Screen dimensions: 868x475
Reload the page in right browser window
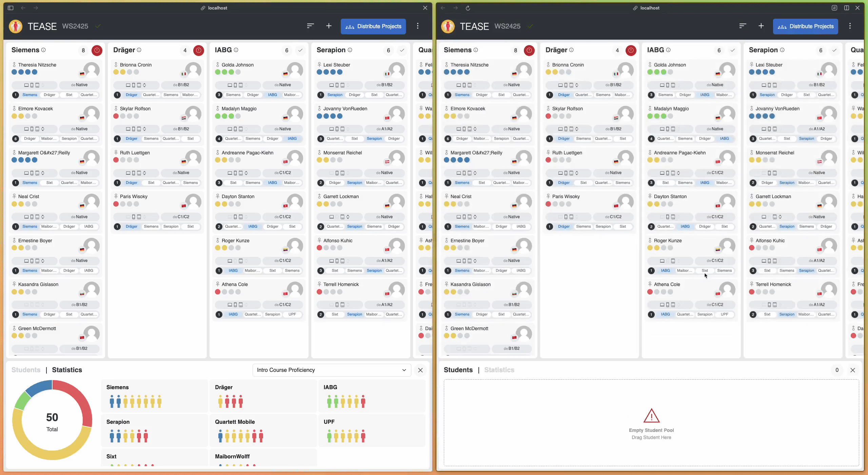point(468,8)
